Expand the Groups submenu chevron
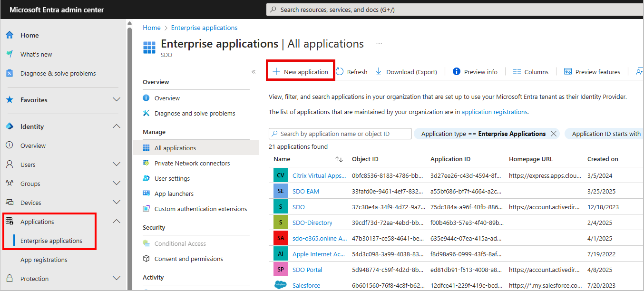Image resolution: width=644 pixels, height=291 pixels. tap(116, 184)
